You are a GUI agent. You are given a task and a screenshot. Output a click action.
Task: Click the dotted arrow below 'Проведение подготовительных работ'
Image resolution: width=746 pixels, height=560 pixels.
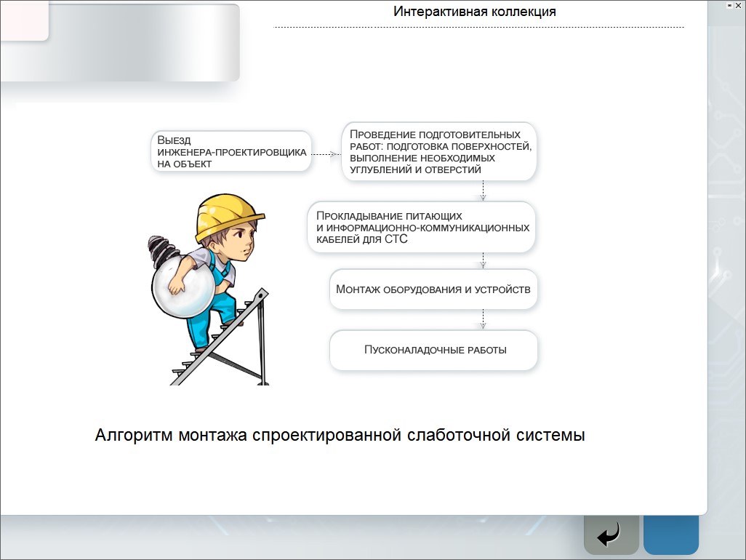pos(484,191)
